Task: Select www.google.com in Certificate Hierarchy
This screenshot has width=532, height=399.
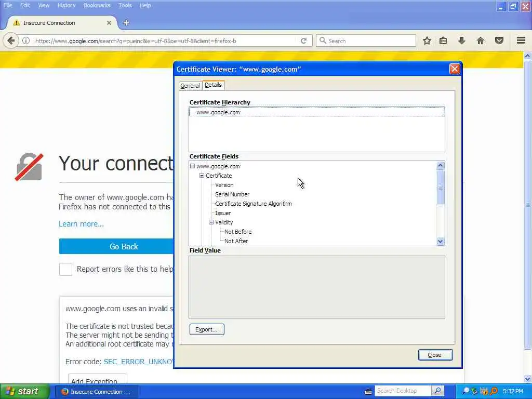Action: click(316, 112)
